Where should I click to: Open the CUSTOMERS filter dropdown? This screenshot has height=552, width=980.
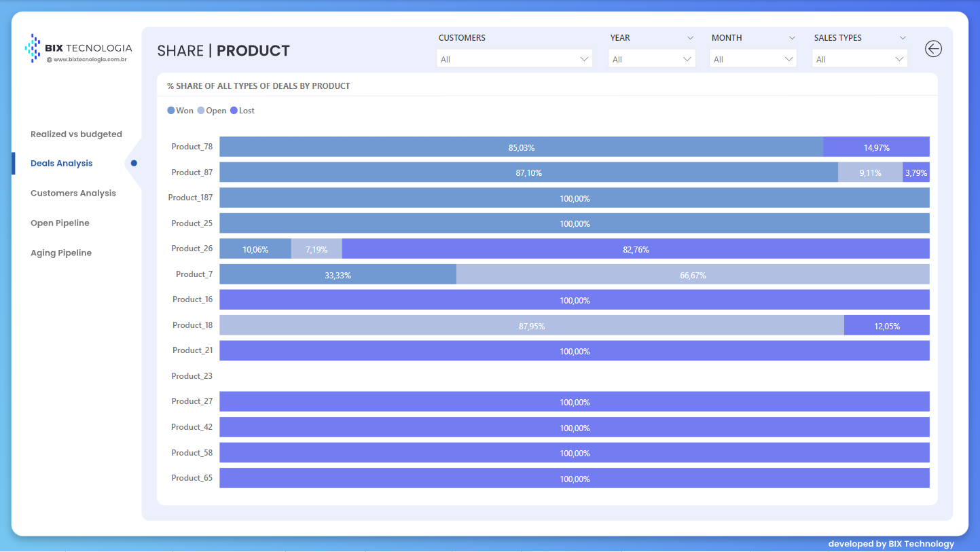click(514, 58)
